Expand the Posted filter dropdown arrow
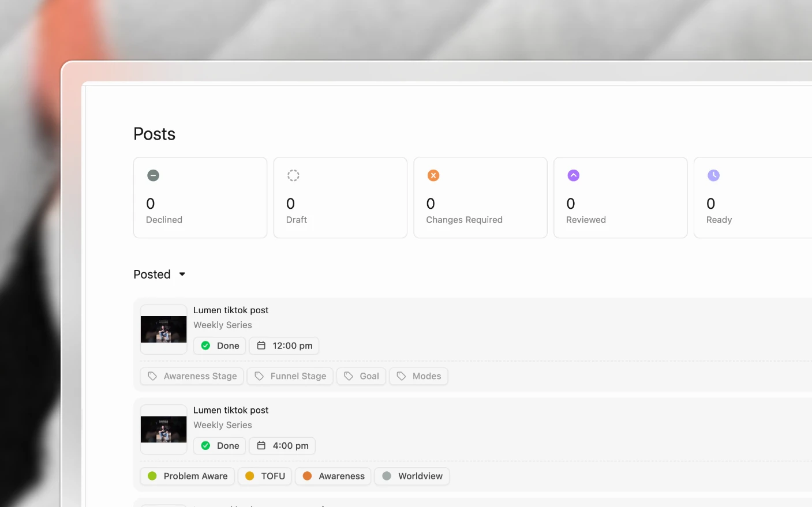The image size is (812, 507). pyautogui.click(x=182, y=275)
